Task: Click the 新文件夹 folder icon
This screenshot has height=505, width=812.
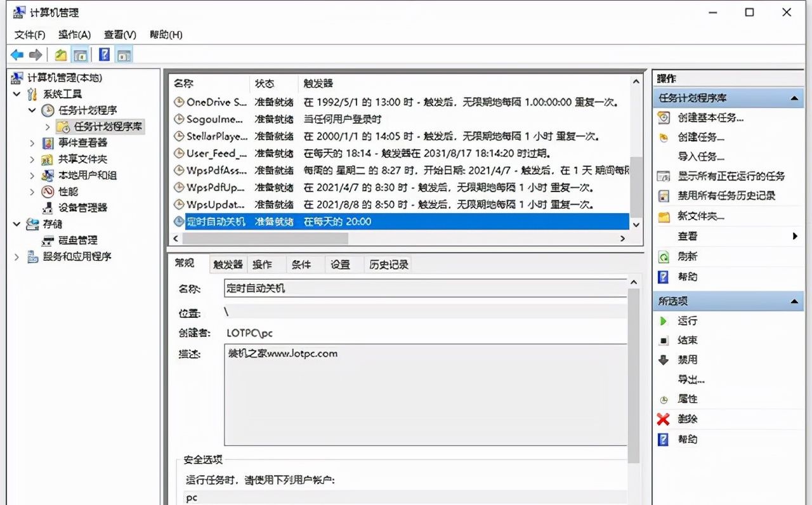Action: [x=664, y=216]
